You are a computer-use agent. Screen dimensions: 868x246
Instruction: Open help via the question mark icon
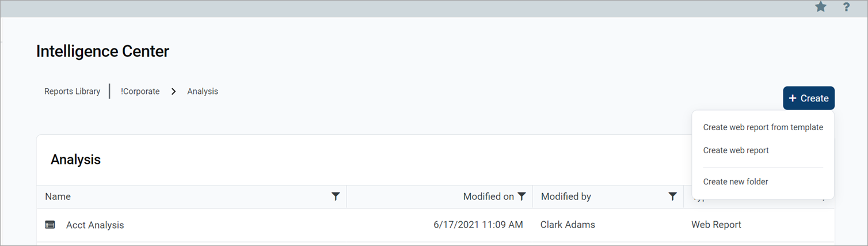[x=846, y=7]
